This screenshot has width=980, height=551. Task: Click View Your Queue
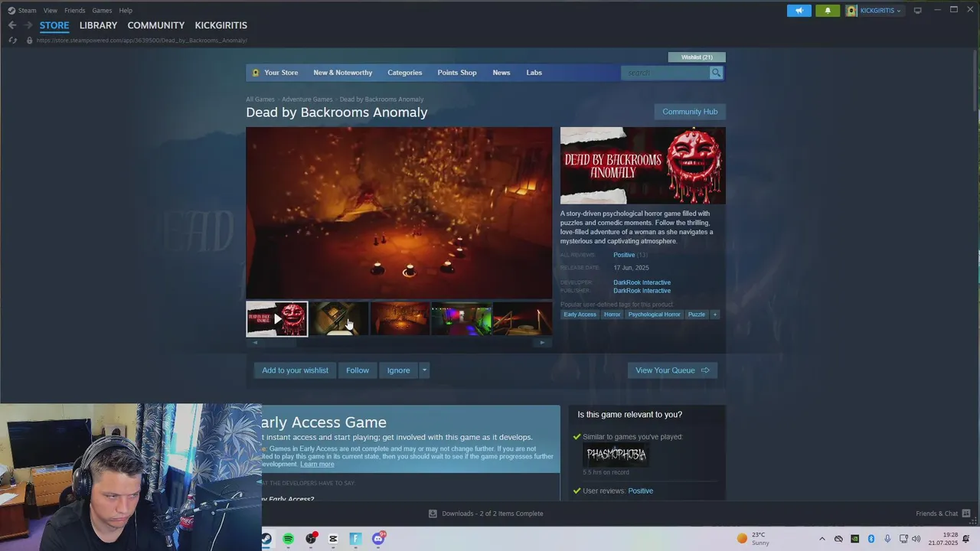pos(672,370)
